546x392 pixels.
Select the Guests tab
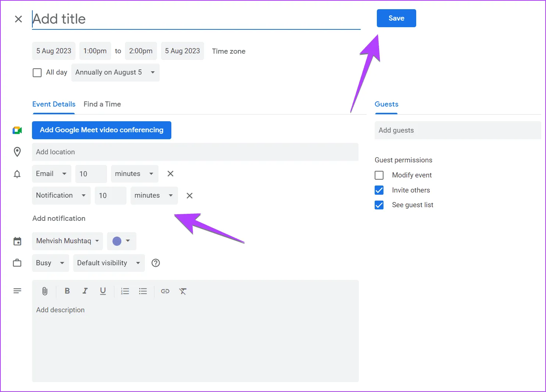pos(386,104)
